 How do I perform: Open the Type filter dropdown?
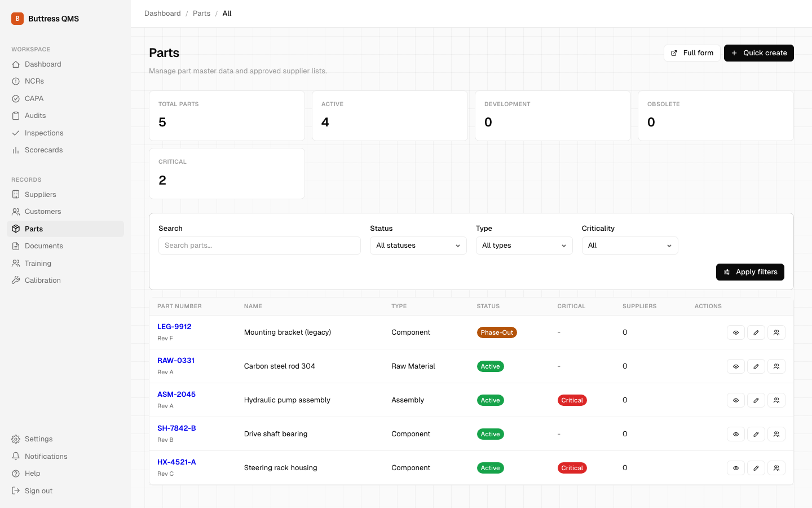pos(524,246)
